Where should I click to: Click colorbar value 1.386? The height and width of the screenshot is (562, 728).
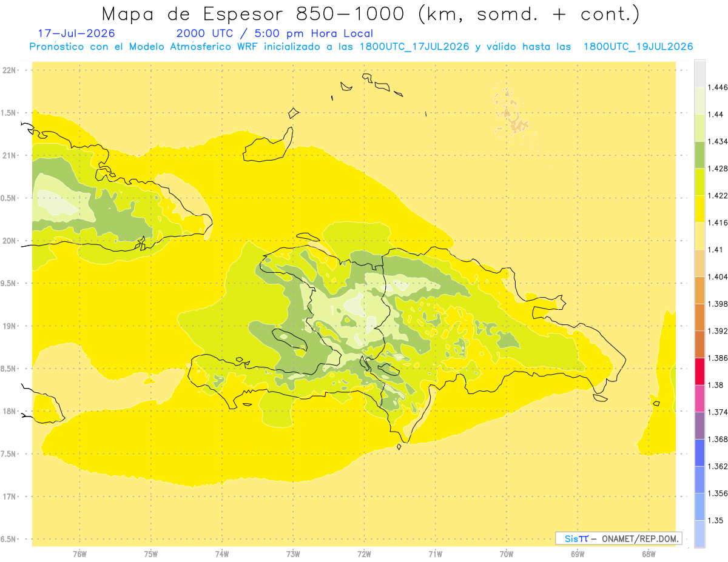point(718,358)
